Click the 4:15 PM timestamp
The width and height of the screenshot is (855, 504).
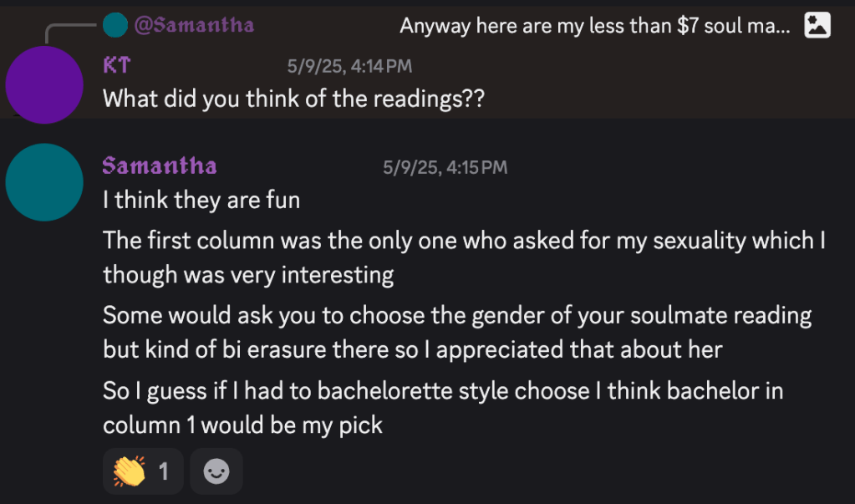(x=445, y=167)
